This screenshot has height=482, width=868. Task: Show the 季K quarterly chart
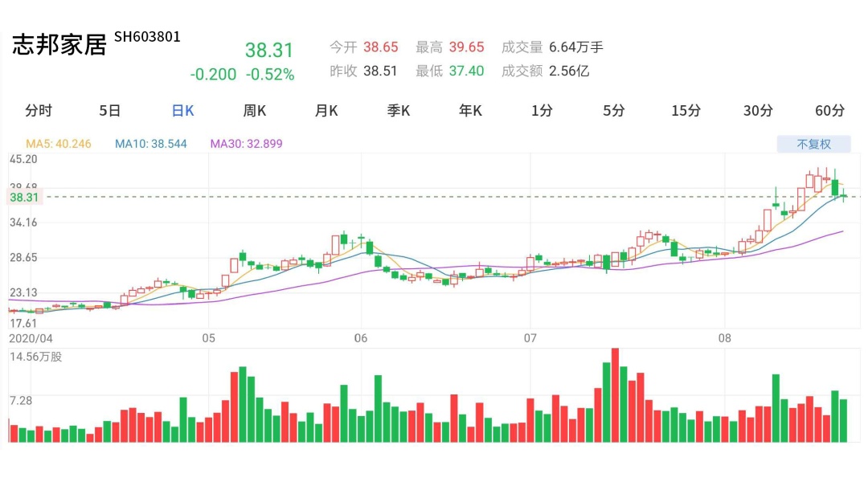click(399, 111)
